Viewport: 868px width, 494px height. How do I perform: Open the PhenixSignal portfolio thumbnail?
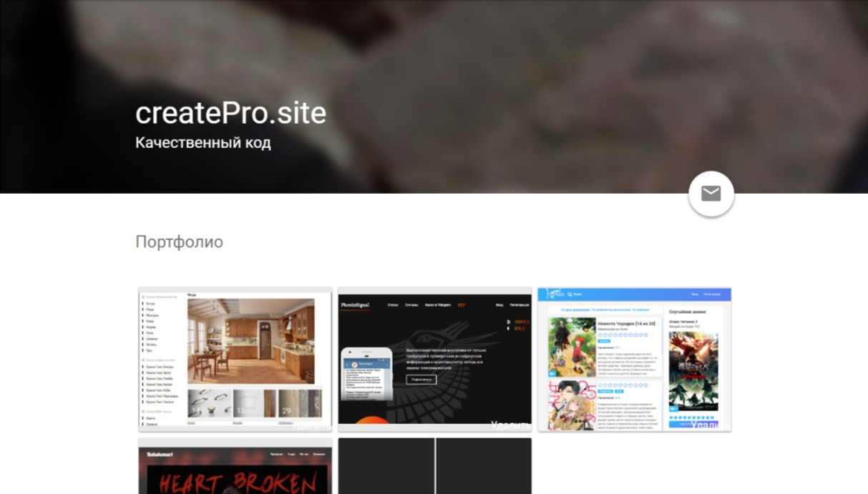[x=434, y=360]
